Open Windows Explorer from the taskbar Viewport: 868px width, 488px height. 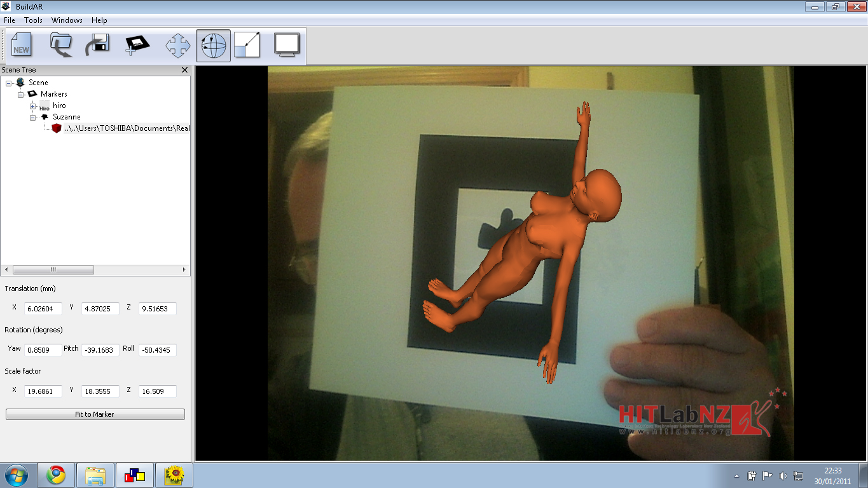(95, 475)
